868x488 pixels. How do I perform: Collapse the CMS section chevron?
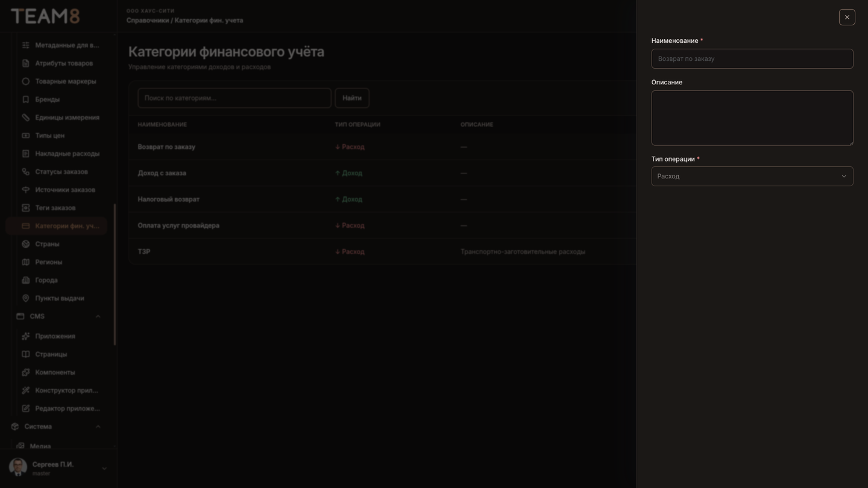point(98,316)
